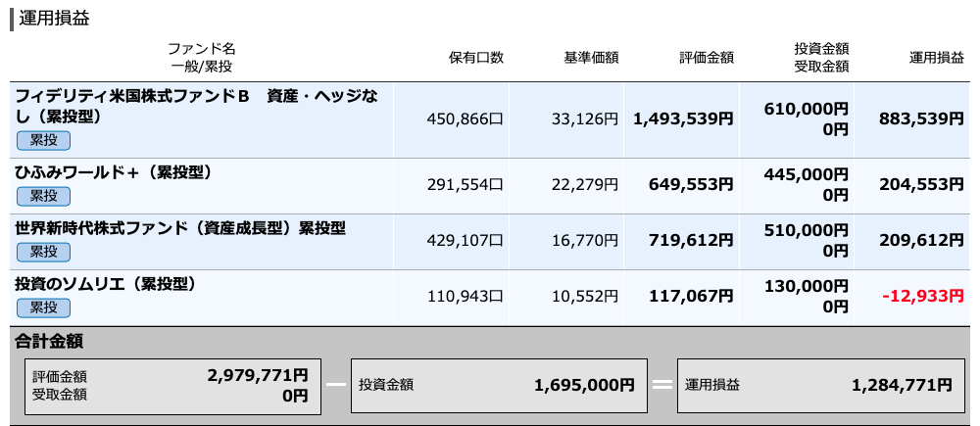Click the total 運用損益 1,284,771円 box
Viewport: 980px width, 426px height.
(820, 386)
